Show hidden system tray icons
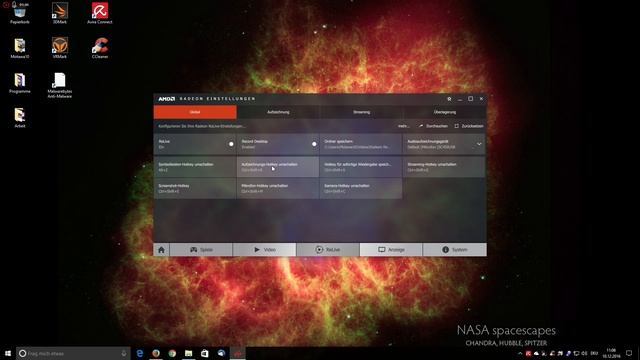Screen dimensions: 640x360 coord(520,353)
